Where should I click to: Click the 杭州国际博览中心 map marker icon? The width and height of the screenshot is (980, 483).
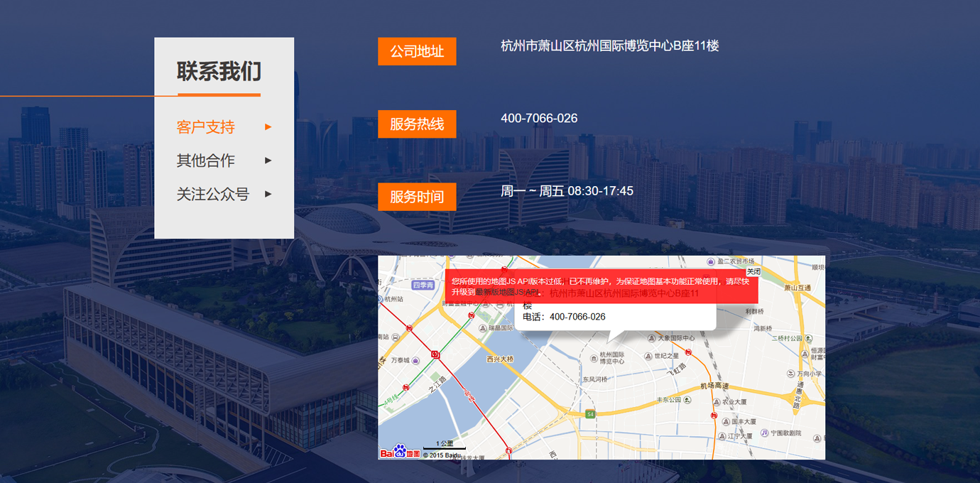pos(594,359)
